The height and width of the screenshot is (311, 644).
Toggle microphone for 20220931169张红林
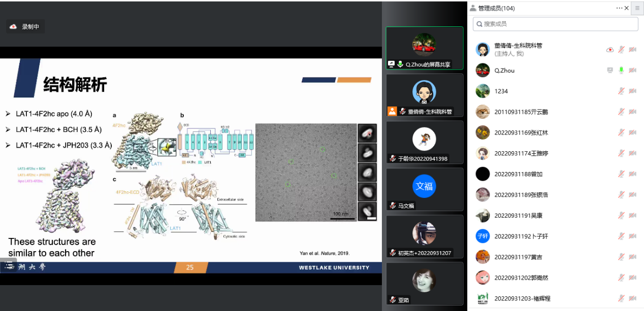pyautogui.click(x=621, y=132)
